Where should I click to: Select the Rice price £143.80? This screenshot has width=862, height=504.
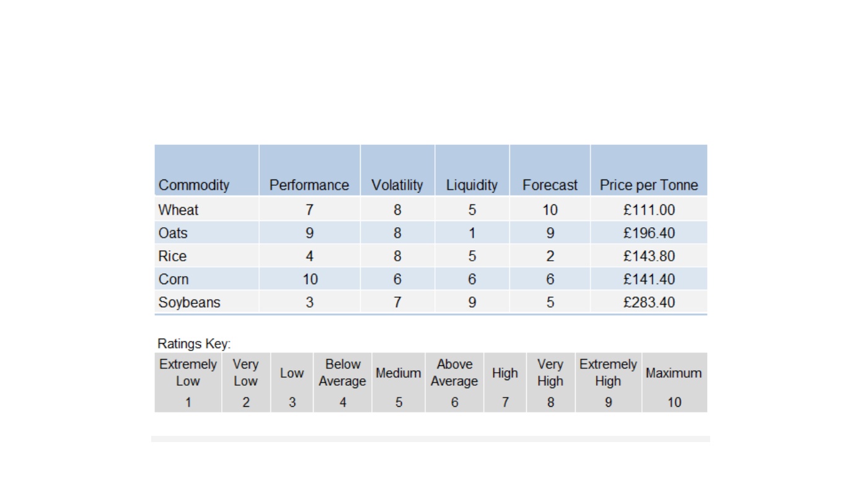tap(649, 256)
